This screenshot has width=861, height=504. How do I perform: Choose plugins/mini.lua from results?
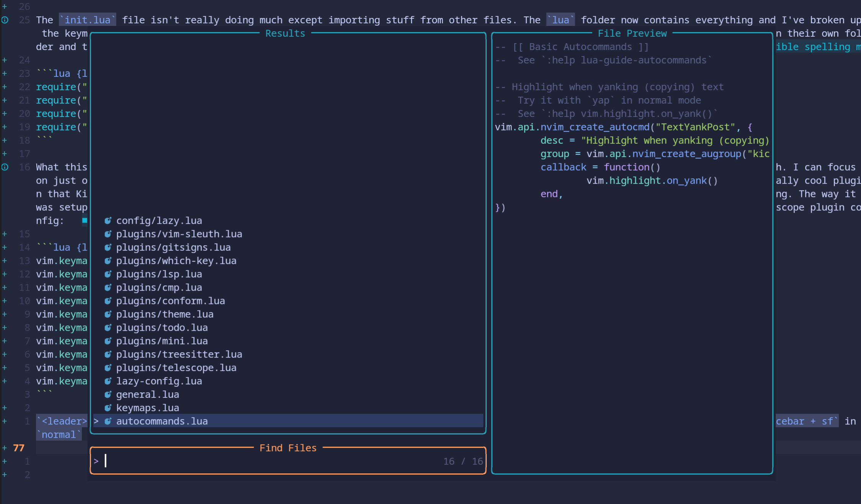coord(162,341)
